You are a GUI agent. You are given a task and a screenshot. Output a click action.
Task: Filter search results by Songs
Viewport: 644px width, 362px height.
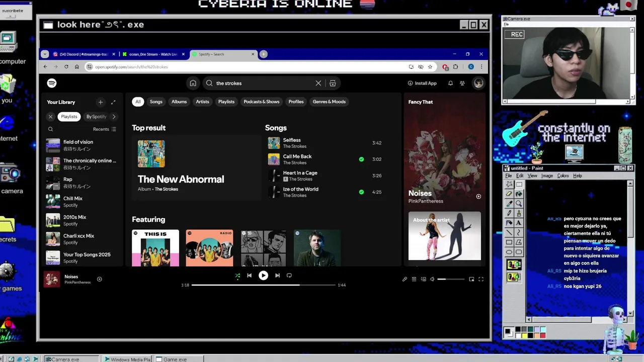(x=156, y=102)
